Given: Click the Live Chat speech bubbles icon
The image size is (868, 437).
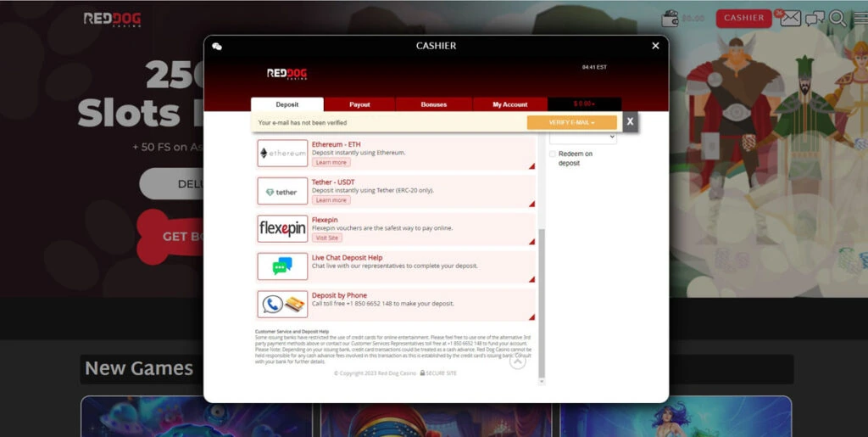Looking at the screenshot, I should pos(282,266).
